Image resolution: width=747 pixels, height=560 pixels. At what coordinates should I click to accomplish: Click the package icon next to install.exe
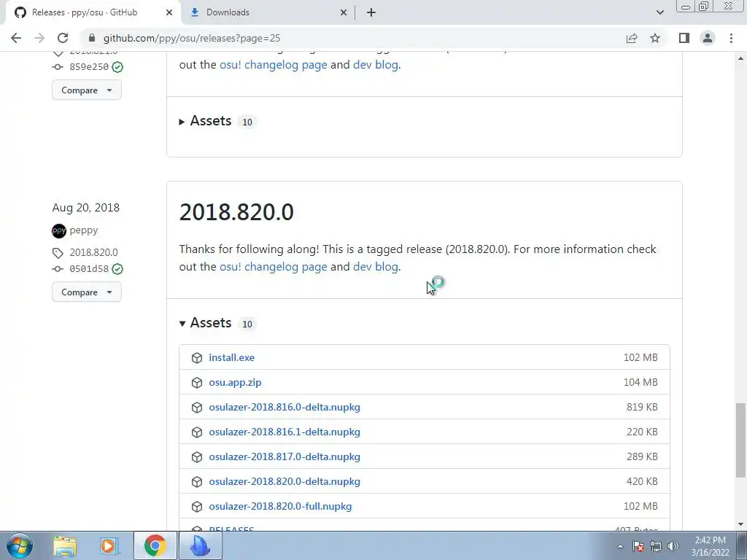click(x=197, y=357)
